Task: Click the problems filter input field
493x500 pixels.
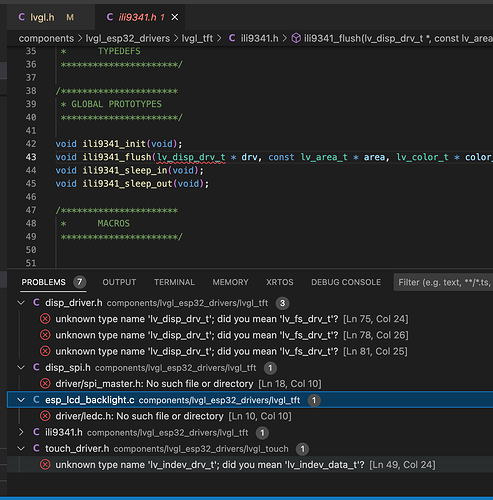Action: coord(443,282)
